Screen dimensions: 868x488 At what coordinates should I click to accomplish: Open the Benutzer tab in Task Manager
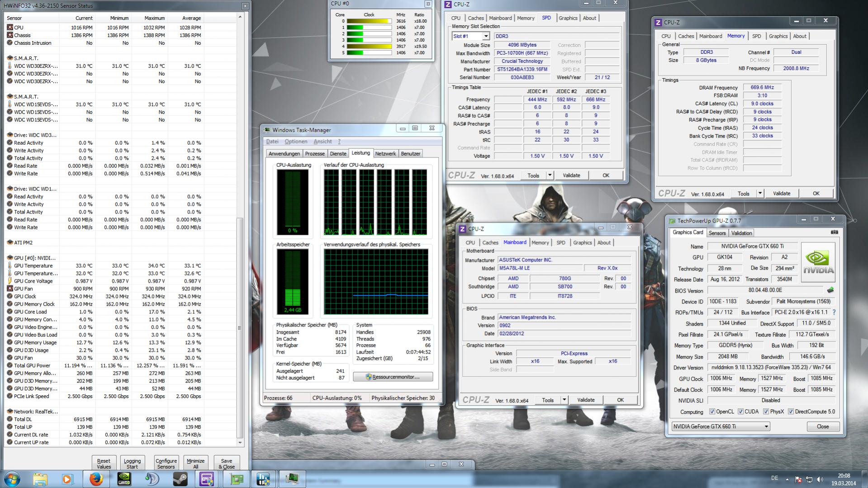click(x=411, y=154)
